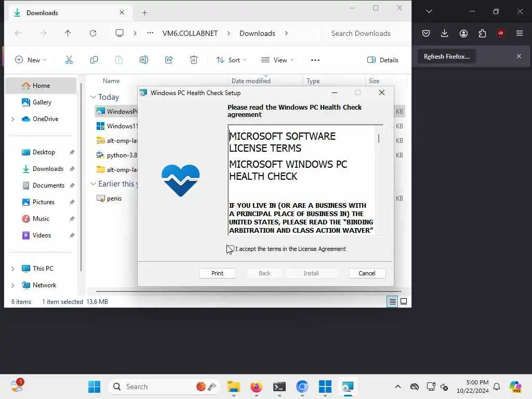
Task: Sort by the Date modified column header
Action: pyautogui.click(x=251, y=81)
